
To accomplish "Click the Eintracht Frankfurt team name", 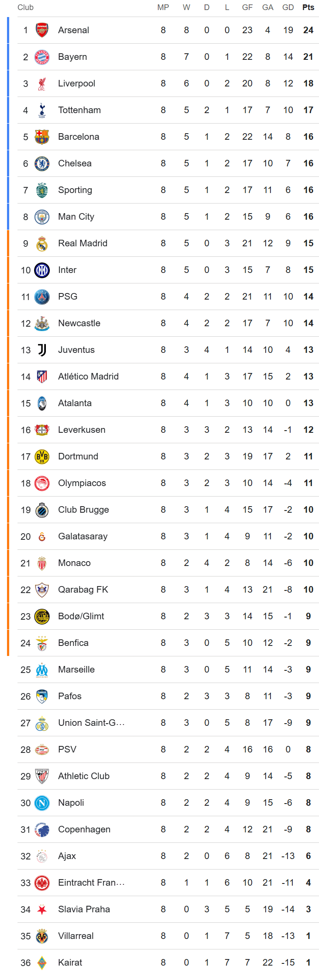I will click(x=91, y=883).
